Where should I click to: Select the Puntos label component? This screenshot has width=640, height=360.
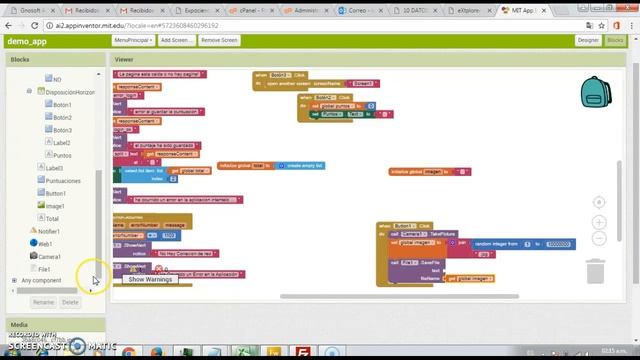58,155
